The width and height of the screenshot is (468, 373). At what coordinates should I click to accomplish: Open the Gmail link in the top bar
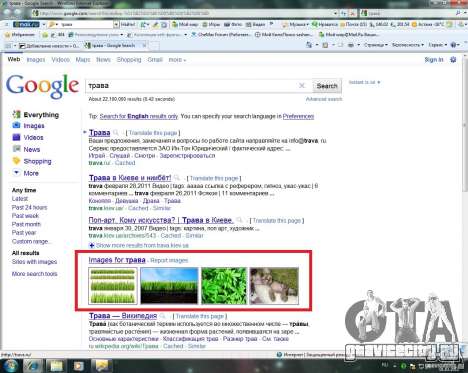tap(155, 60)
